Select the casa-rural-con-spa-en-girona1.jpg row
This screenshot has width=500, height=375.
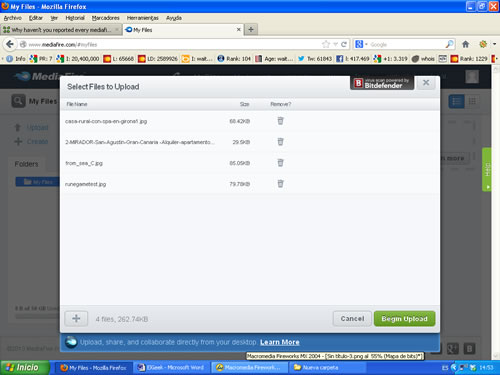click(x=250, y=121)
